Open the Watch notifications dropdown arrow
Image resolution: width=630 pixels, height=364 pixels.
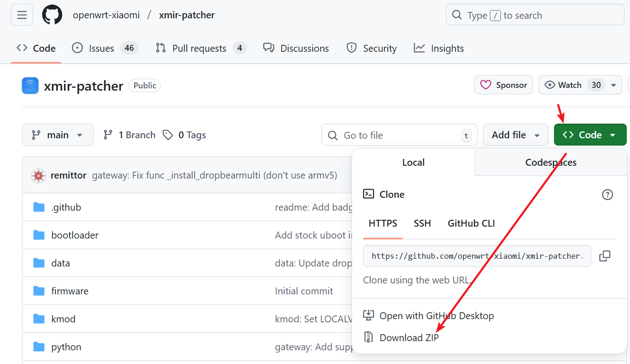coord(614,85)
